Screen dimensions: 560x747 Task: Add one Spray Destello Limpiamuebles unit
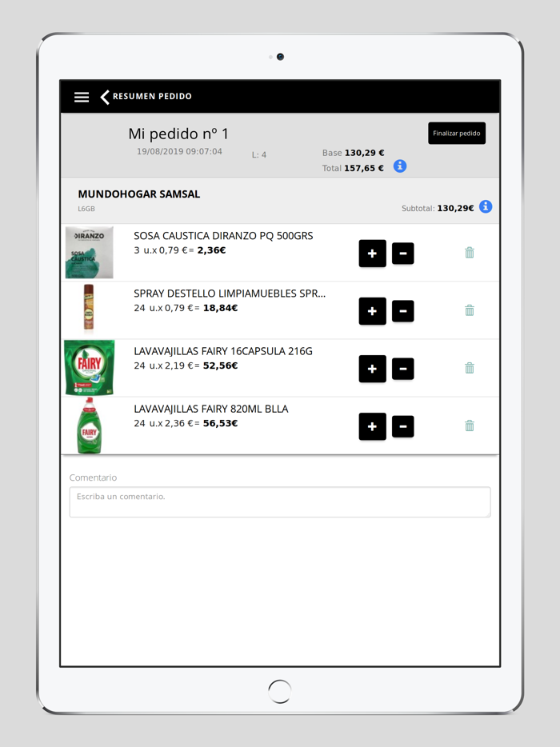click(x=372, y=311)
